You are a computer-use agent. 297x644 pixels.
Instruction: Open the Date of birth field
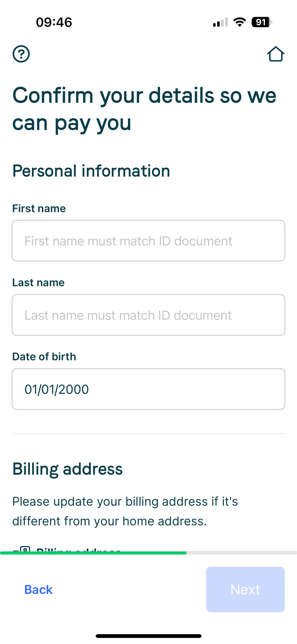(148, 389)
